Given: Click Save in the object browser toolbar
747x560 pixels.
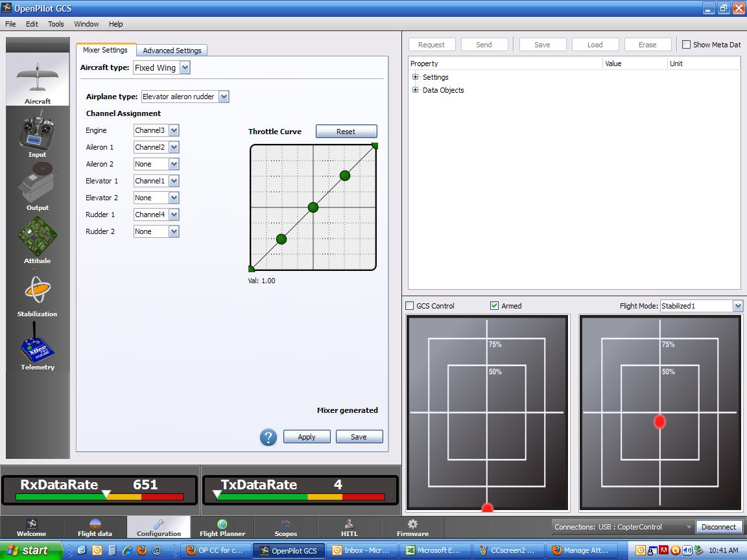Looking at the screenshot, I should [542, 45].
